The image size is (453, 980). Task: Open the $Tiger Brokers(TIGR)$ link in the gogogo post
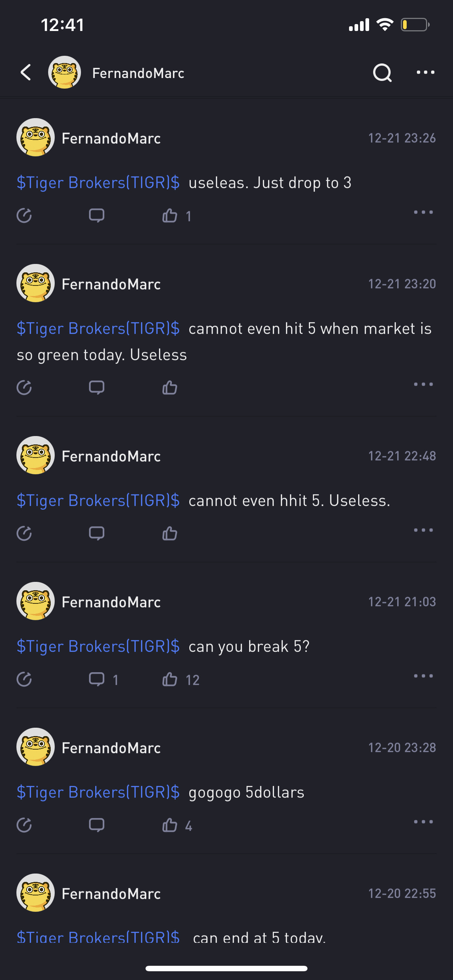point(98,793)
